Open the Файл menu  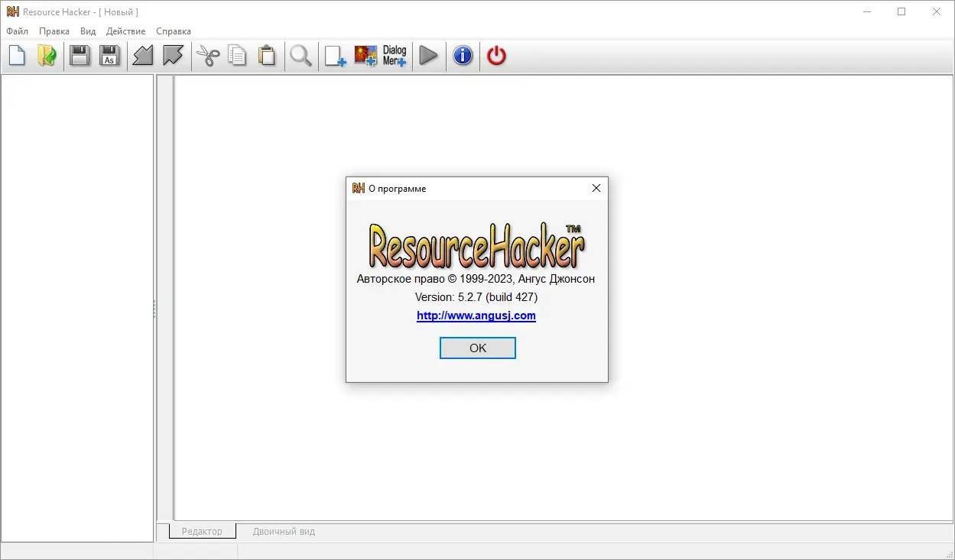tap(17, 31)
